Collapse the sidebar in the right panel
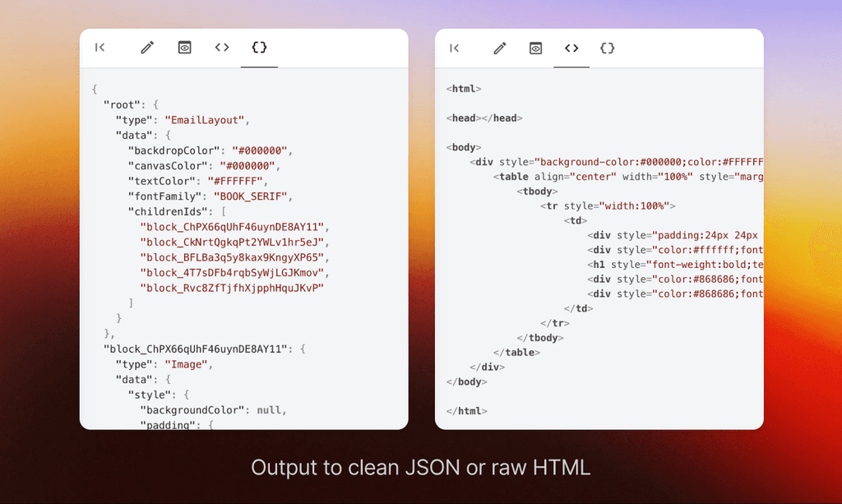Screen dimensions: 842x504 coord(454,49)
